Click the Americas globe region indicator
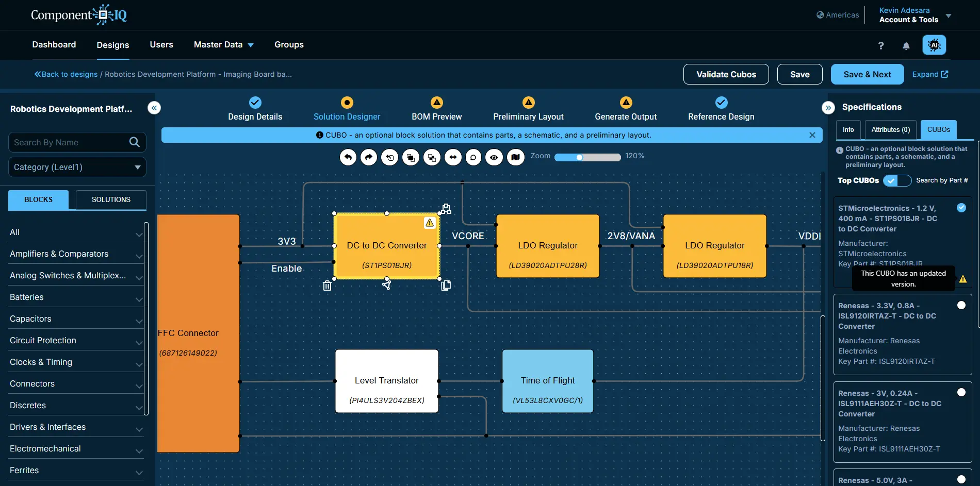The image size is (980, 486). [838, 15]
